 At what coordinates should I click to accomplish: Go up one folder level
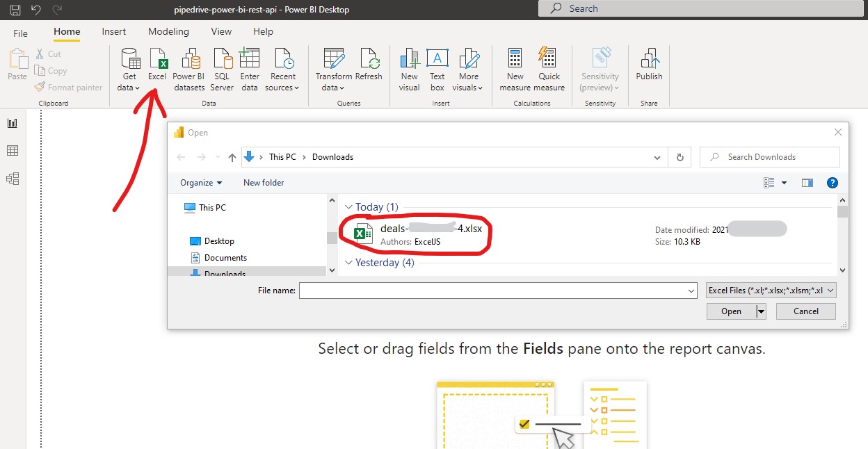232,157
